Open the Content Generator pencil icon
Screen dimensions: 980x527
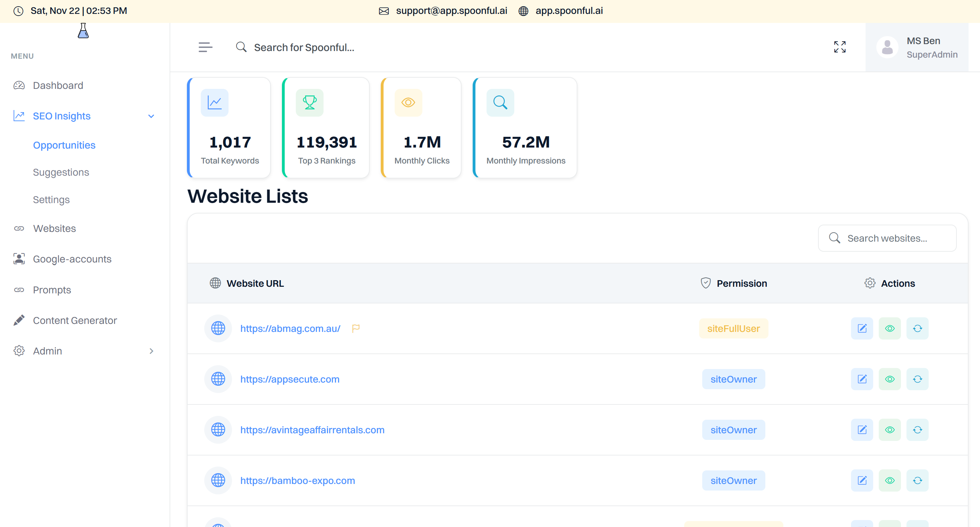[19, 320]
